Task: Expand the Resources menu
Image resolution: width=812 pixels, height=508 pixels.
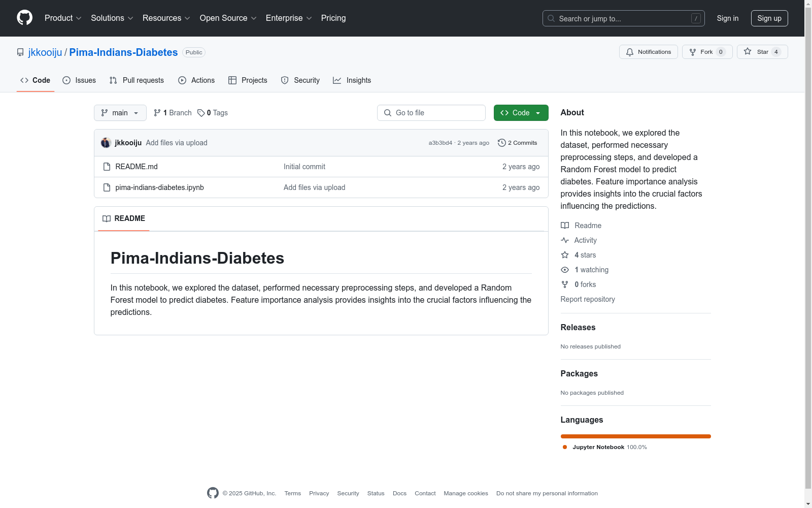Action: pos(166,18)
